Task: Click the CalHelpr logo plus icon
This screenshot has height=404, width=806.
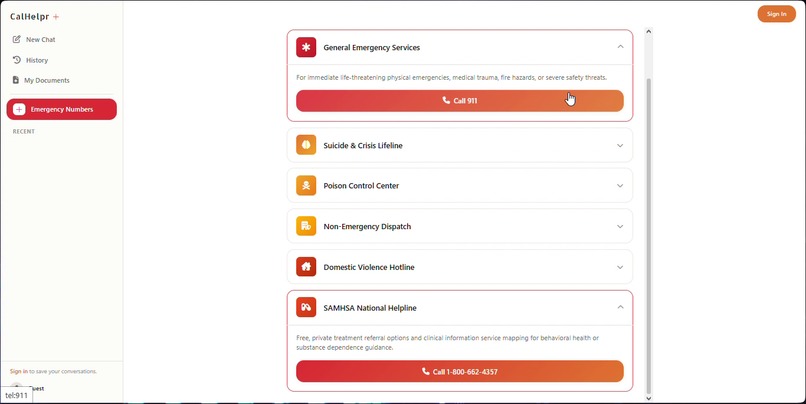Action: (x=56, y=17)
